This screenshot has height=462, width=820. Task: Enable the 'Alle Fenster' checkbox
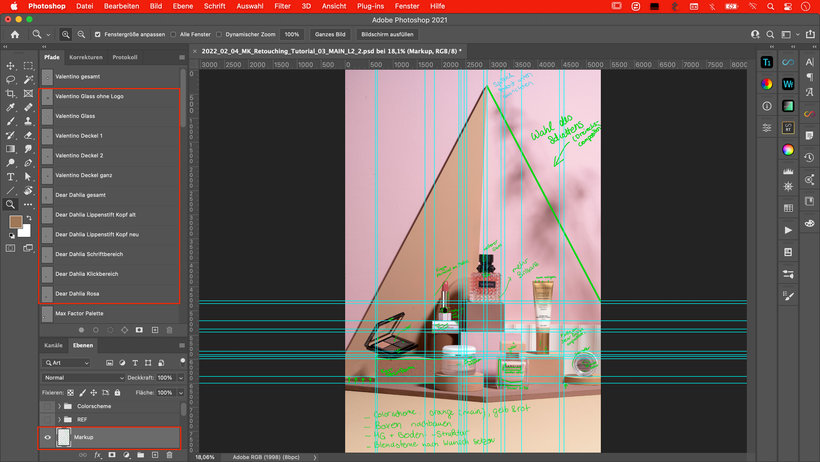click(173, 35)
